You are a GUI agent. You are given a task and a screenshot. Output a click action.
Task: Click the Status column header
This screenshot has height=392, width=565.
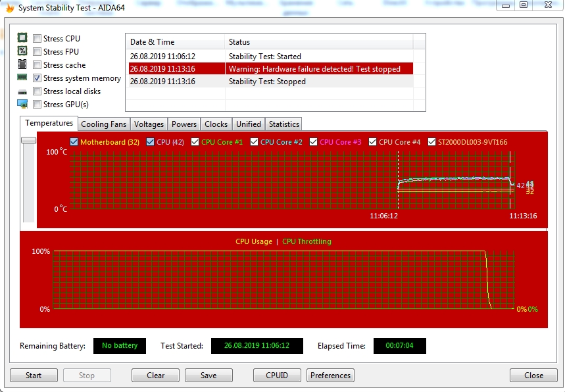pos(319,42)
